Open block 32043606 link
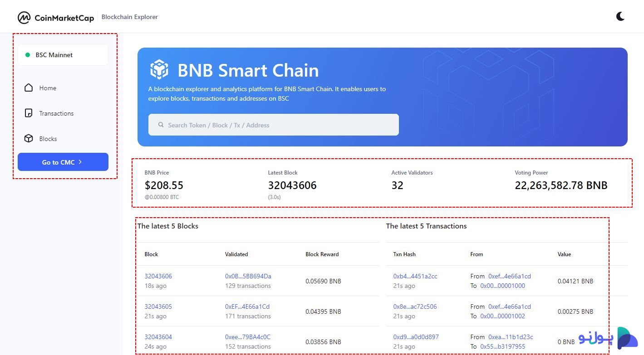644x355 pixels. (x=158, y=276)
